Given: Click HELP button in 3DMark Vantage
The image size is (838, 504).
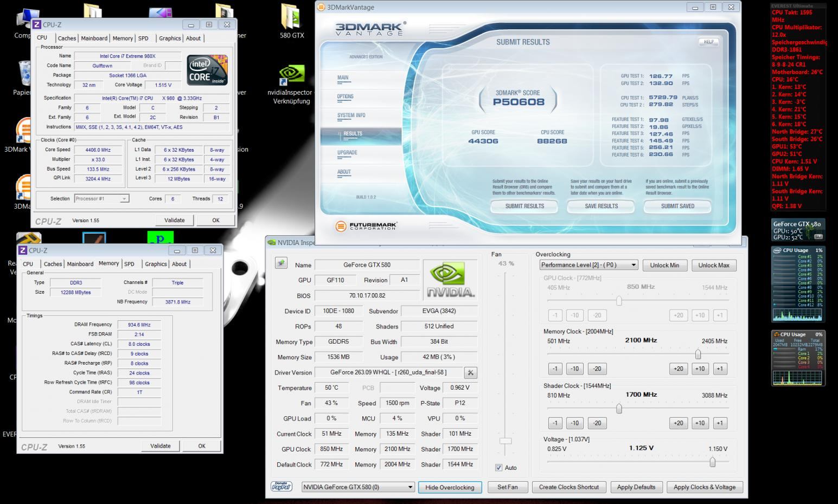Looking at the screenshot, I should pos(709,42).
